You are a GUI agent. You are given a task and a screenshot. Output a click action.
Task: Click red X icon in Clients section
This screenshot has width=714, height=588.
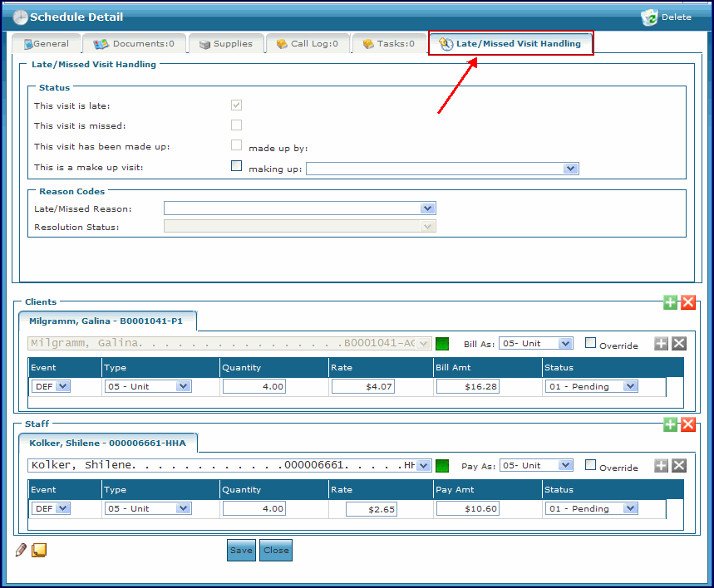click(x=688, y=302)
